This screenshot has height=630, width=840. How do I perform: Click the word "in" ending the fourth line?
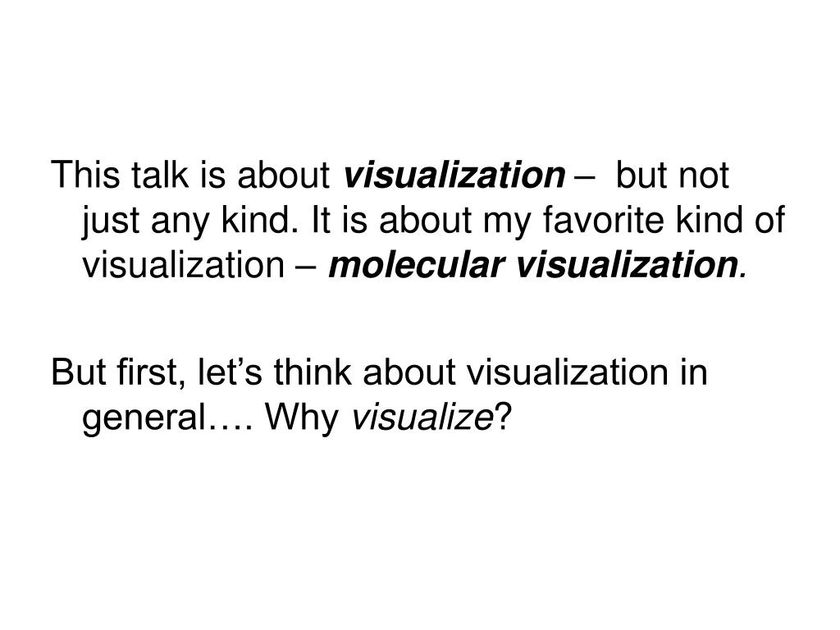694,372
